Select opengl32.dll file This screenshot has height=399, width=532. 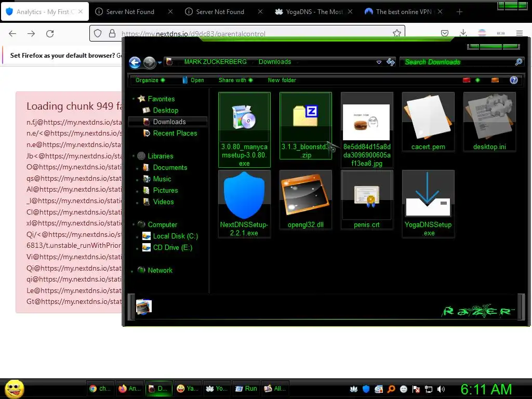click(x=305, y=200)
